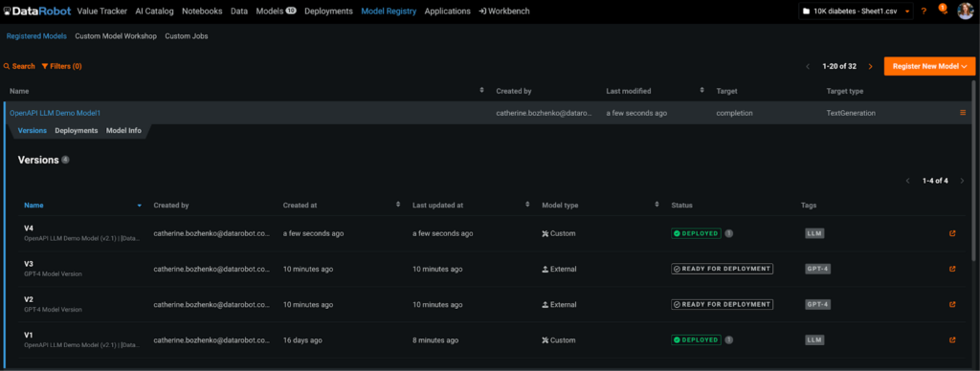Go to previous page of registered models

click(x=808, y=66)
